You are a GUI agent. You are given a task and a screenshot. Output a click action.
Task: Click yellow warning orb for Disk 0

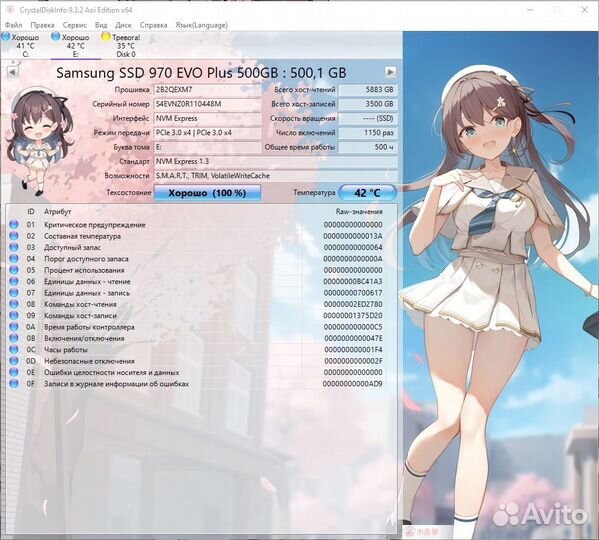tap(106, 37)
